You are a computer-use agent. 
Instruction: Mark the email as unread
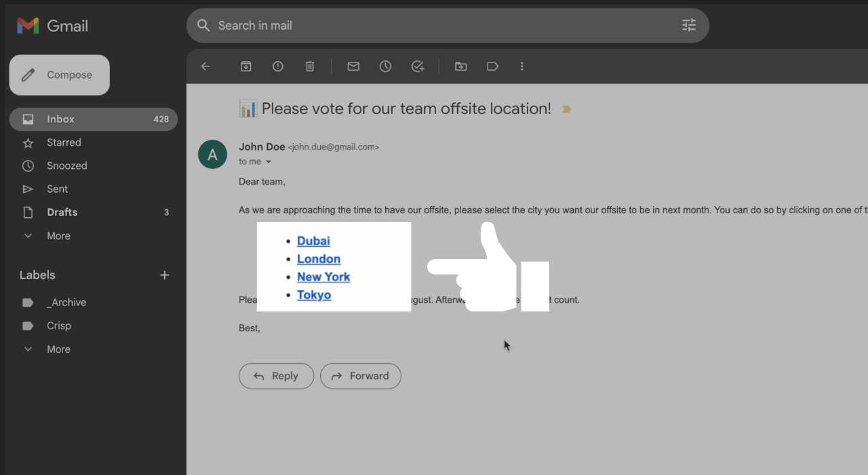pos(353,66)
